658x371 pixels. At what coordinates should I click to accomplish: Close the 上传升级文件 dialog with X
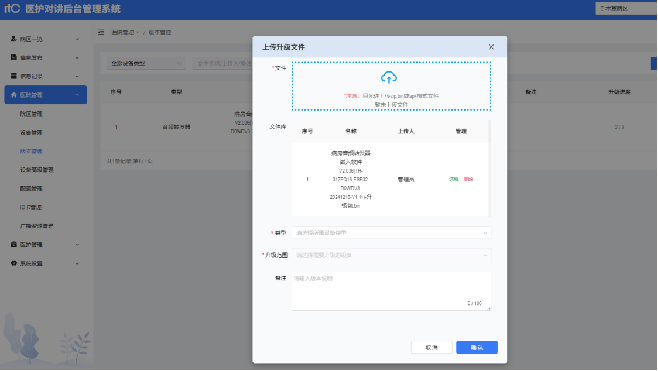pyautogui.click(x=491, y=47)
